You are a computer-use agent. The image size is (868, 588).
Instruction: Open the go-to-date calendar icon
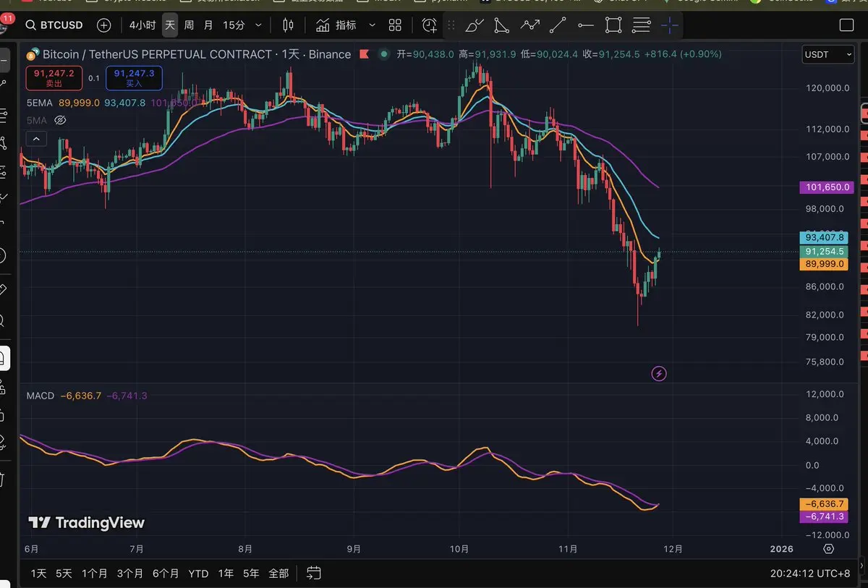(x=313, y=574)
